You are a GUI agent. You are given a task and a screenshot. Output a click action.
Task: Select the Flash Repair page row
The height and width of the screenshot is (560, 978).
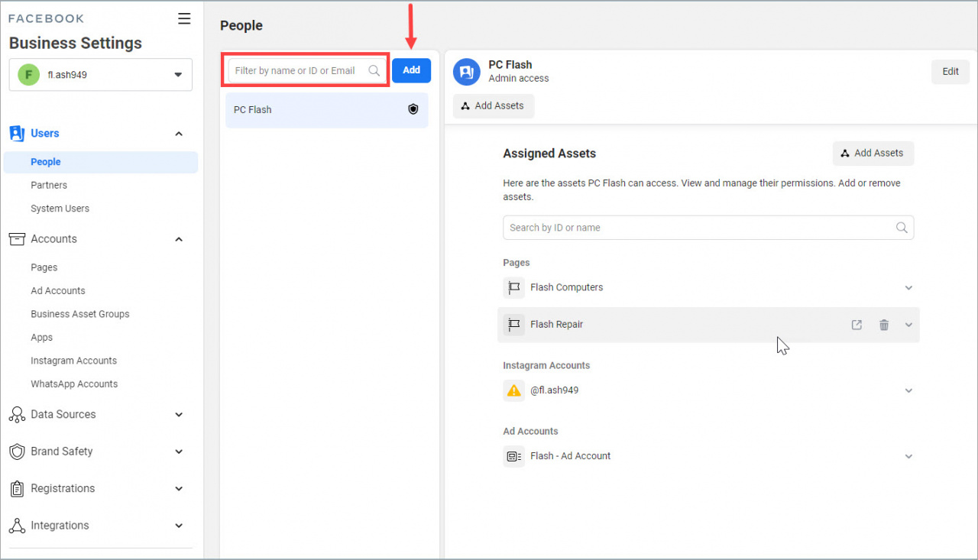(x=708, y=325)
